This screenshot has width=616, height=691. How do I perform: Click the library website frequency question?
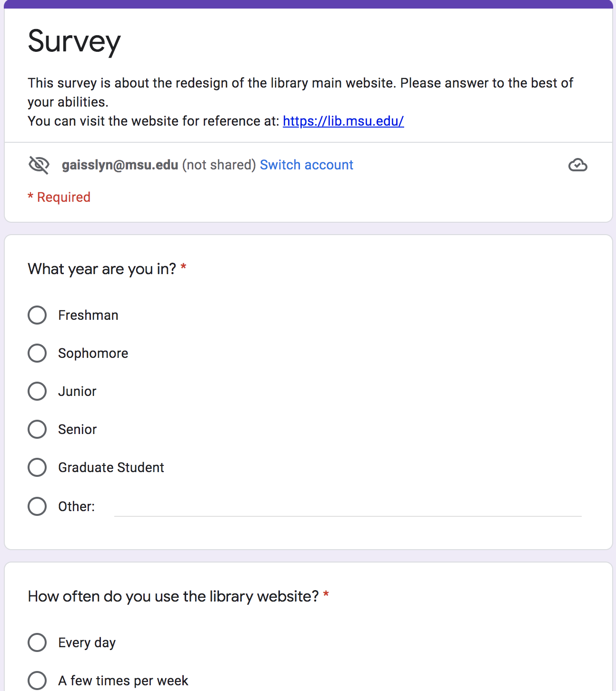173,596
